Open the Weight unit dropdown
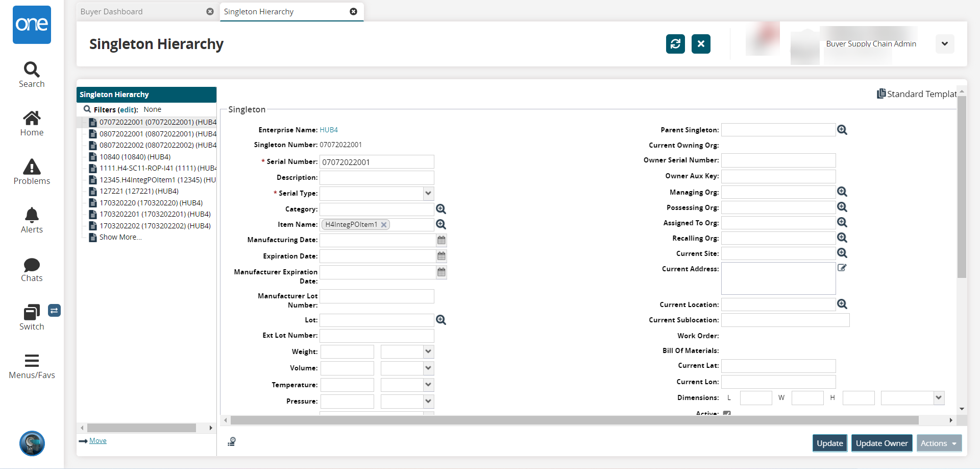Image resolution: width=980 pixels, height=469 pixels. coord(428,351)
